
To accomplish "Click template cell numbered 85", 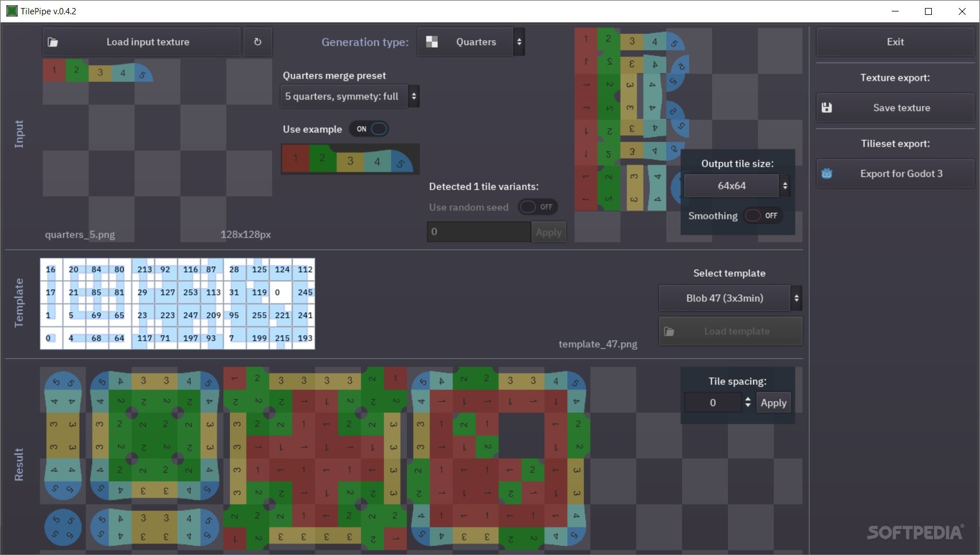I will pyautogui.click(x=97, y=292).
